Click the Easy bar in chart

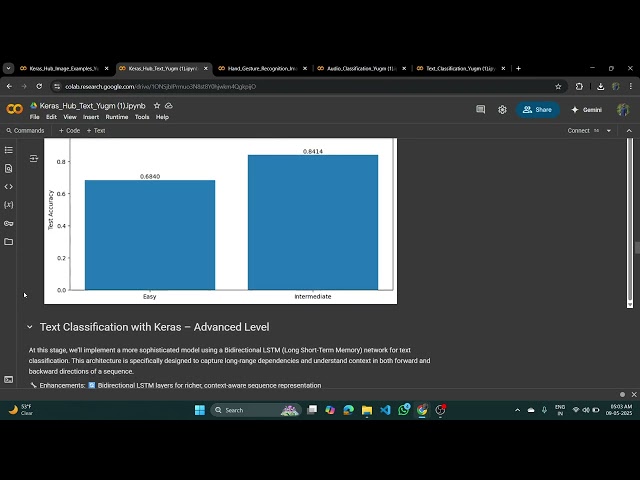(x=150, y=235)
